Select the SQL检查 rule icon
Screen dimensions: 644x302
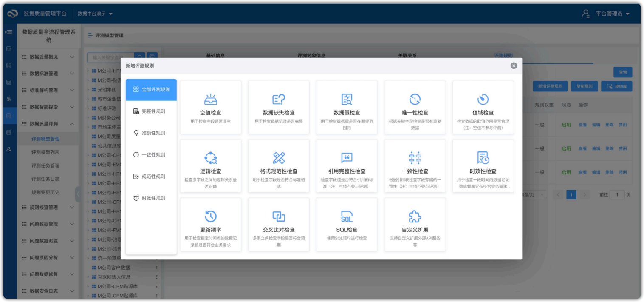click(347, 217)
